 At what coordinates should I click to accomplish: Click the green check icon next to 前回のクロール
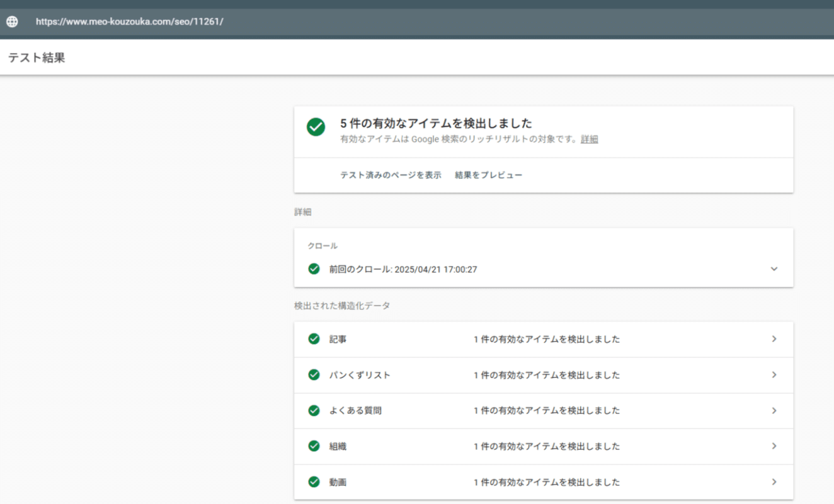click(314, 269)
